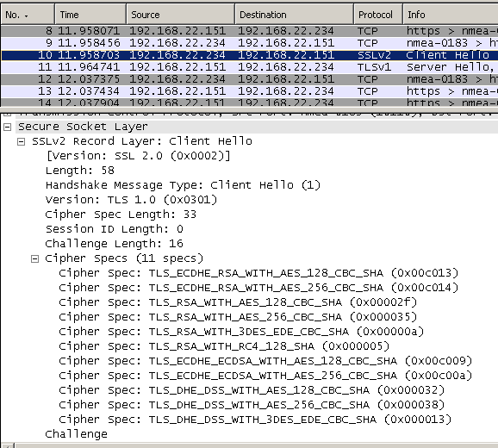The image size is (498, 448).
Task: Click the Info column header
Action: (x=451, y=15)
